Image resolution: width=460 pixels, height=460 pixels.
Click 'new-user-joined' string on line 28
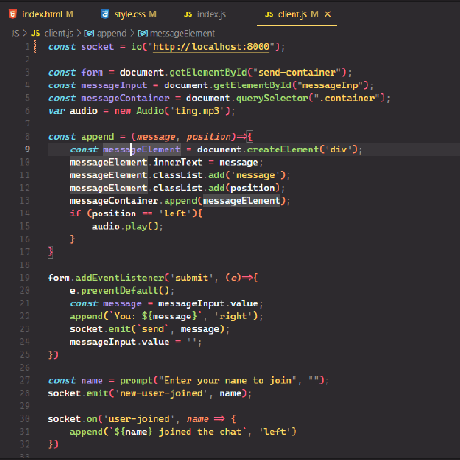coord(161,393)
